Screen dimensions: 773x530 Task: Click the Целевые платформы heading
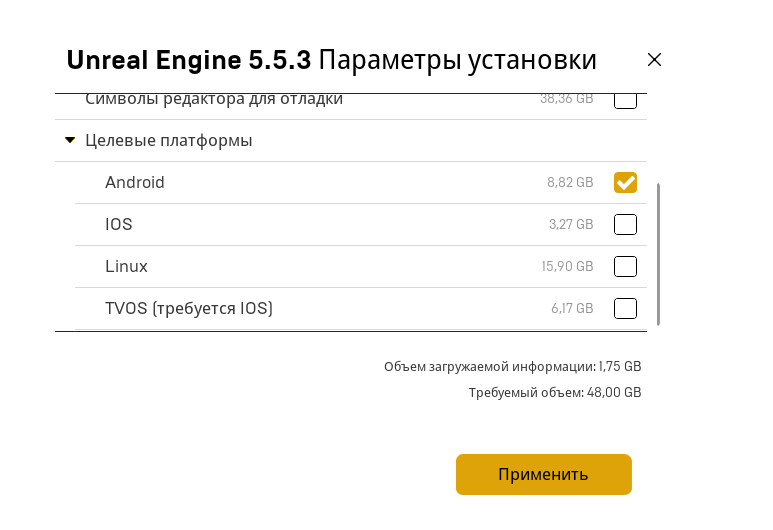[x=168, y=140]
